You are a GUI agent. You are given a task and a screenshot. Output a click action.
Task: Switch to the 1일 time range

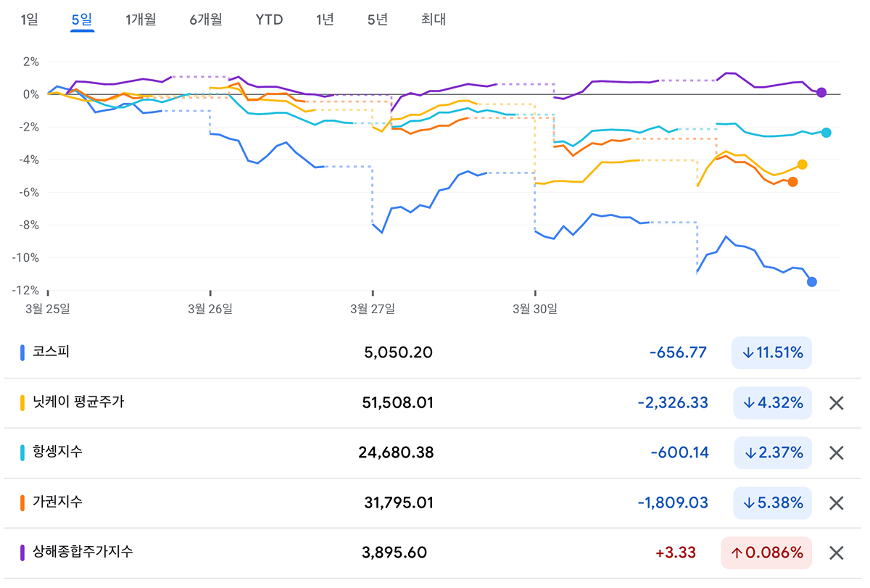(29, 20)
